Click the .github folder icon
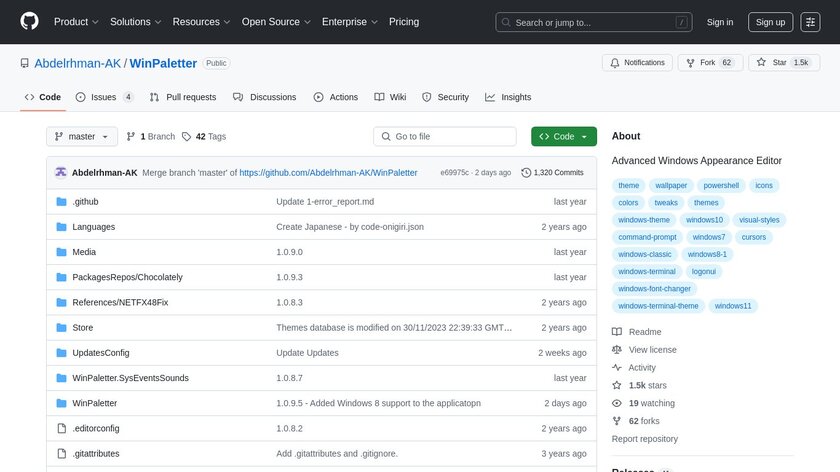This screenshot has height=472, width=840. click(61, 202)
